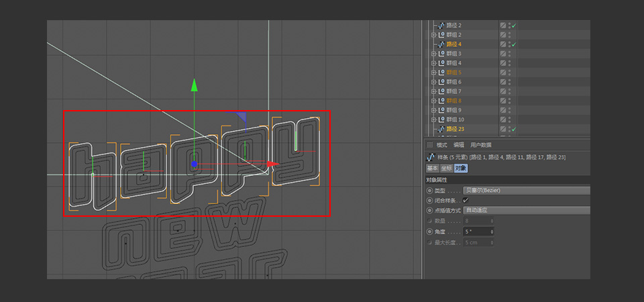Expand the 群组 3 tree node
Image resolution: width=644 pixels, height=302 pixels.
pos(433,54)
